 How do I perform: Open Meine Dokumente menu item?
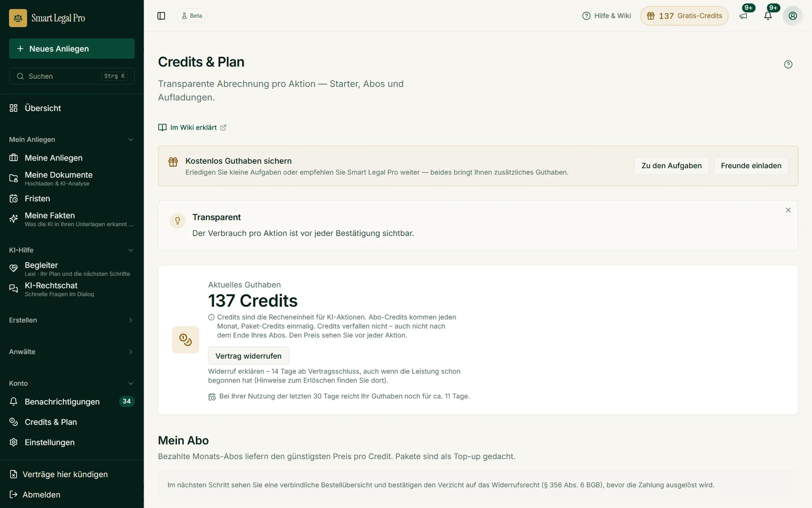point(72,178)
